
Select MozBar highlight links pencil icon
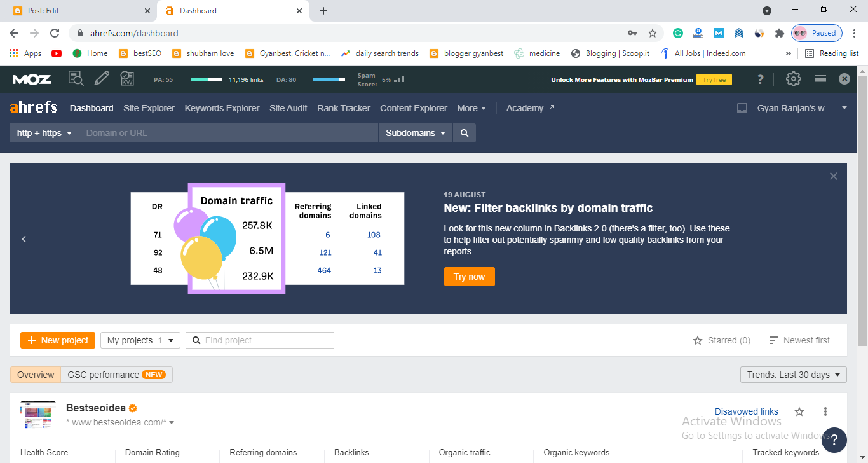(102, 79)
